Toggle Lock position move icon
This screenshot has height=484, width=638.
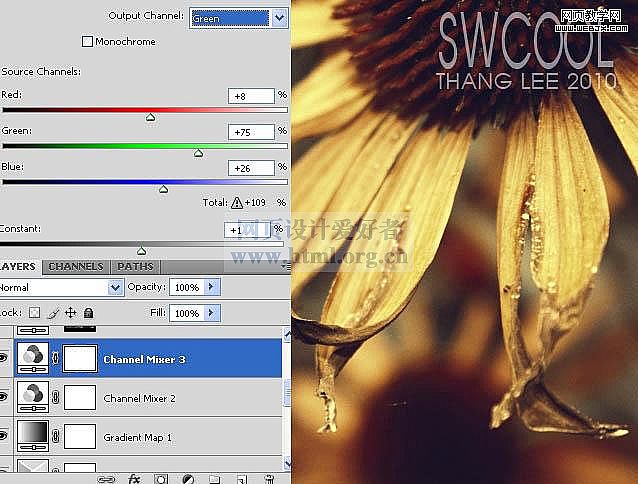point(70,312)
